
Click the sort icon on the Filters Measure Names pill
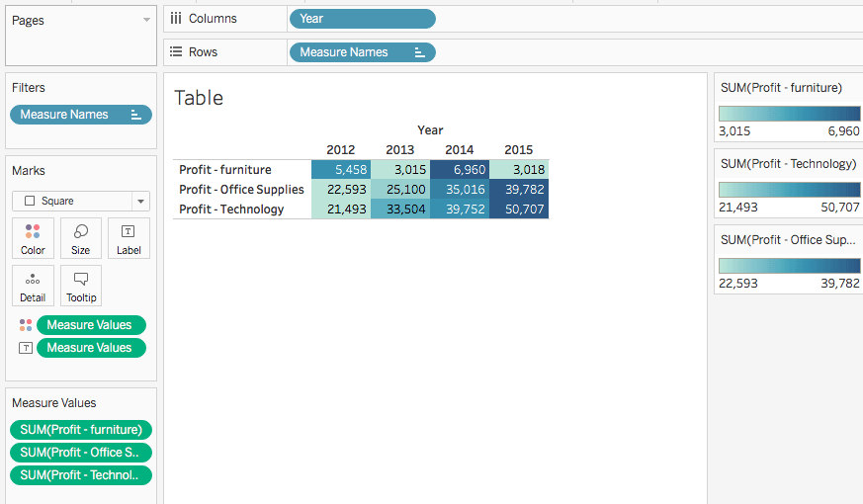(x=136, y=115)
